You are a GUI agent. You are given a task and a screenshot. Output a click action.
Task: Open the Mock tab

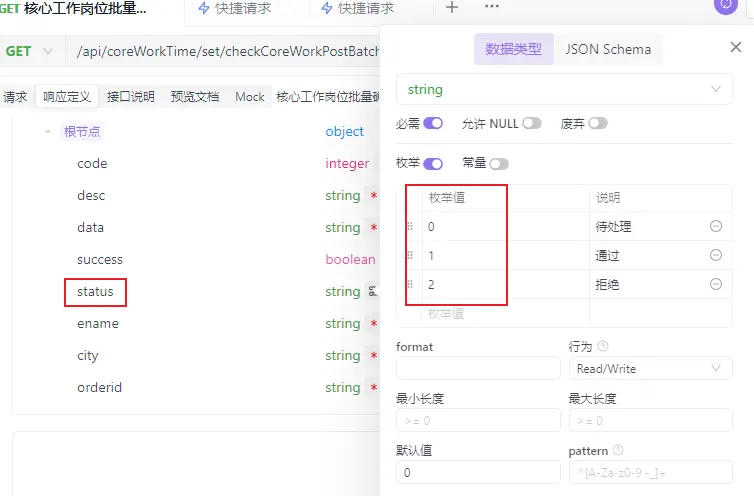pyautogui.click(x=250, y=97)
